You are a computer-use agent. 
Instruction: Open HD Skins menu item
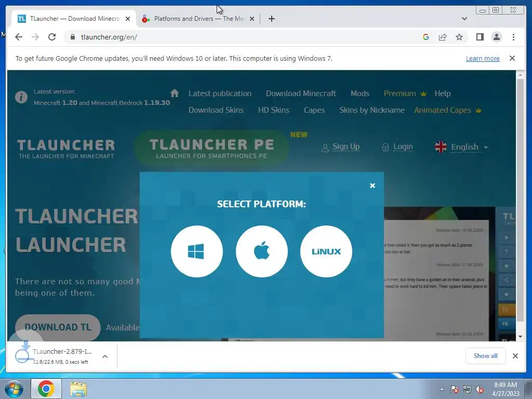click(273, 110)
